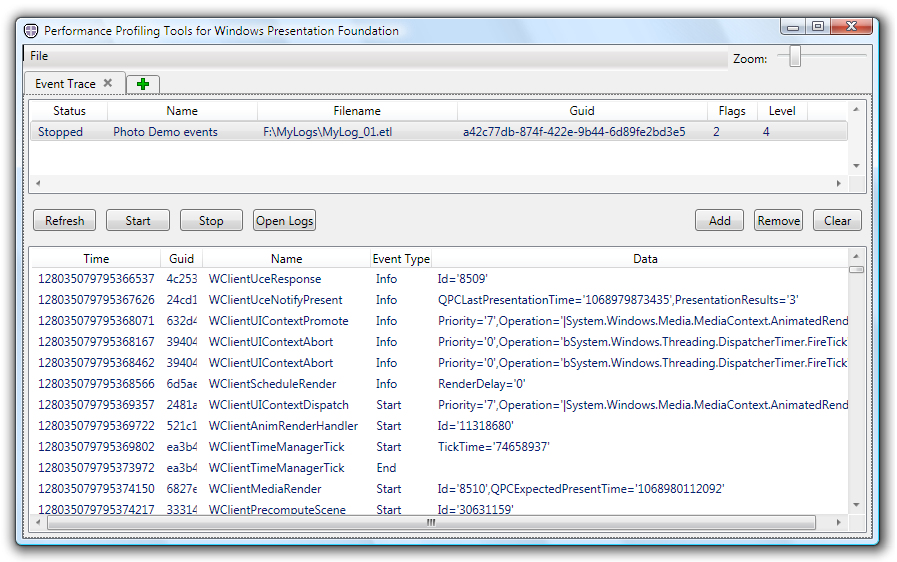
Task: Select the WClientUceResponse event row
Action: 439,279
